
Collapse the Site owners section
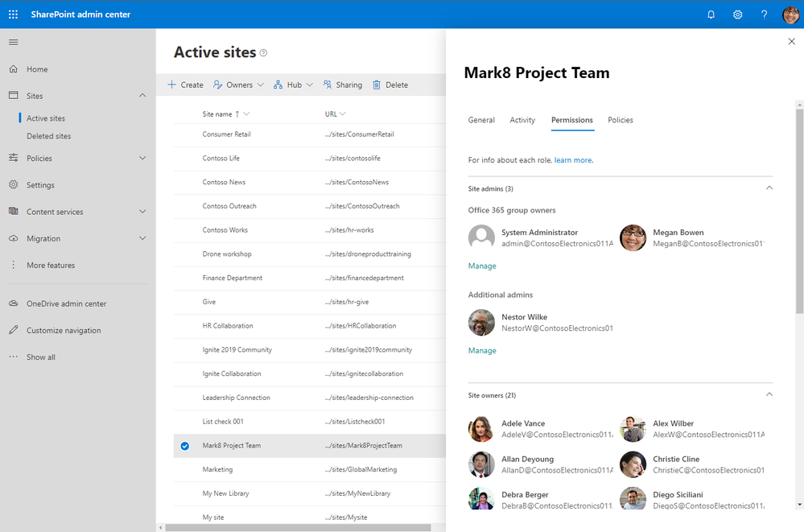coord(769,394)
